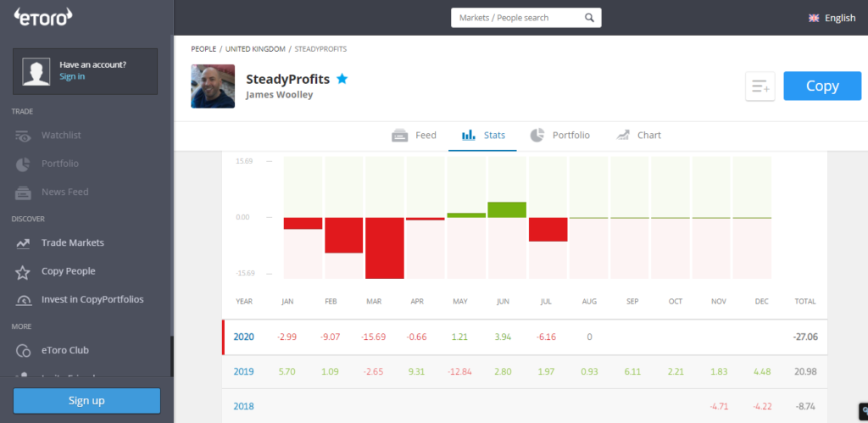
Task: Click the SteadyProfits profile photo
Action: 213,86
